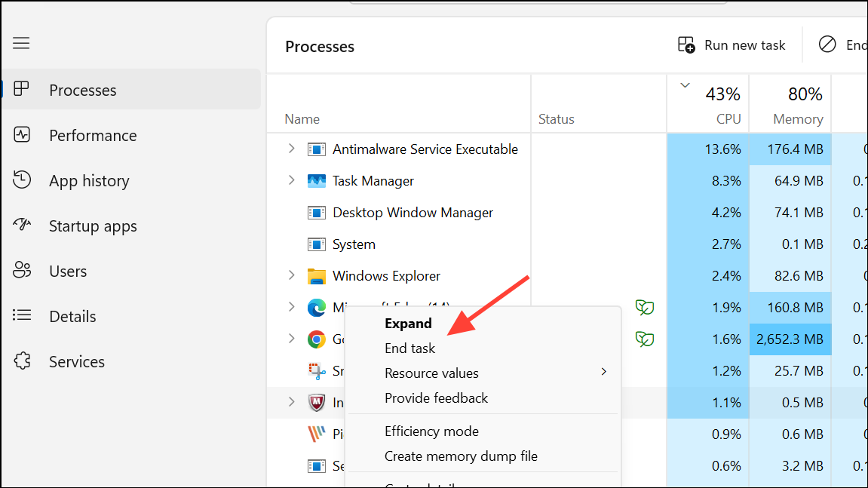Toggle the efficiency leaf beside Microsoft Edge
The width and height of the screenshot is (868, 488).
pyautogui.click(x=645, y=307)
